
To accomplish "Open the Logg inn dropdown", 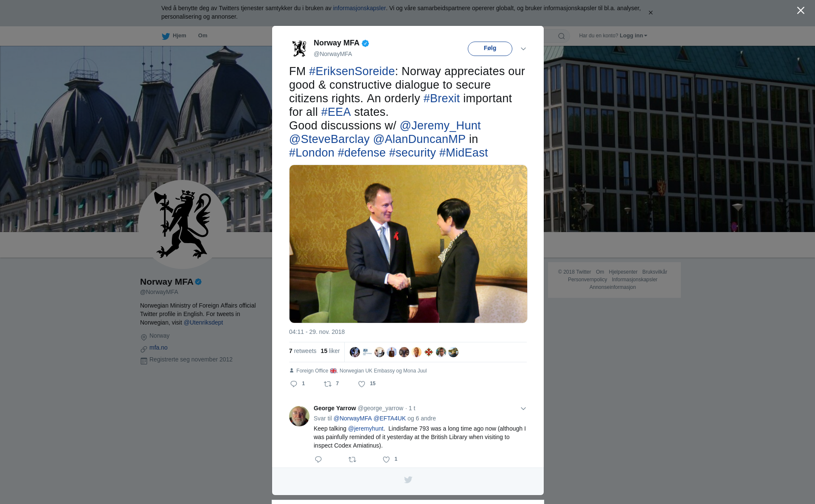I will click(633, 36).
